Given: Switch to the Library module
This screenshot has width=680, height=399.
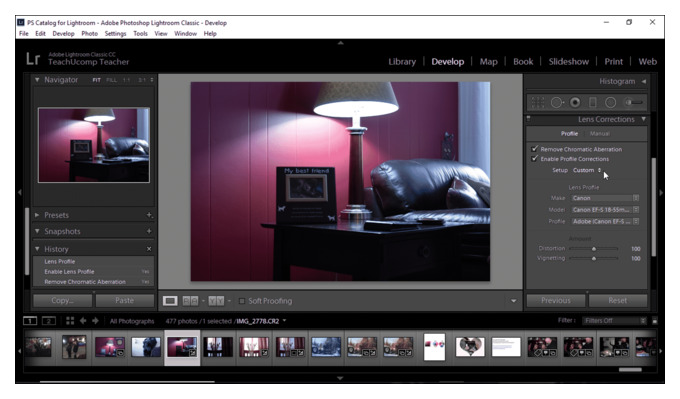Looking at the screenshot, I should [402, 62].
